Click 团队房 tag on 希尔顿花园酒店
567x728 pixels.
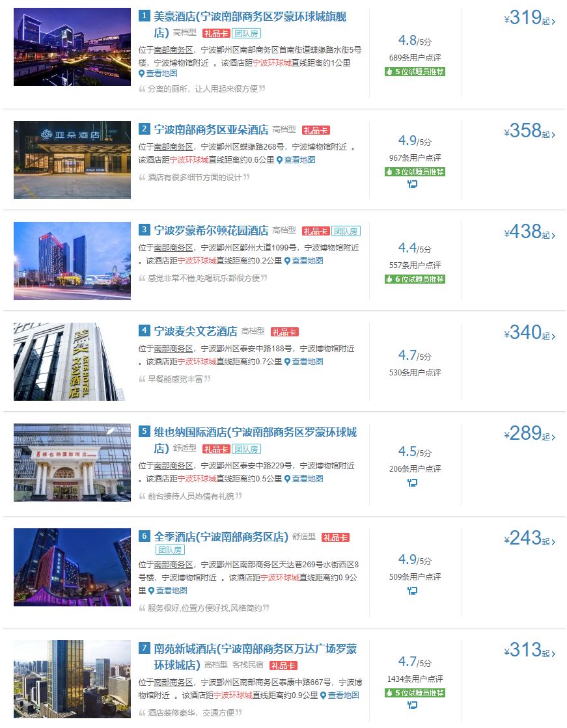click(x=346, y=231)
